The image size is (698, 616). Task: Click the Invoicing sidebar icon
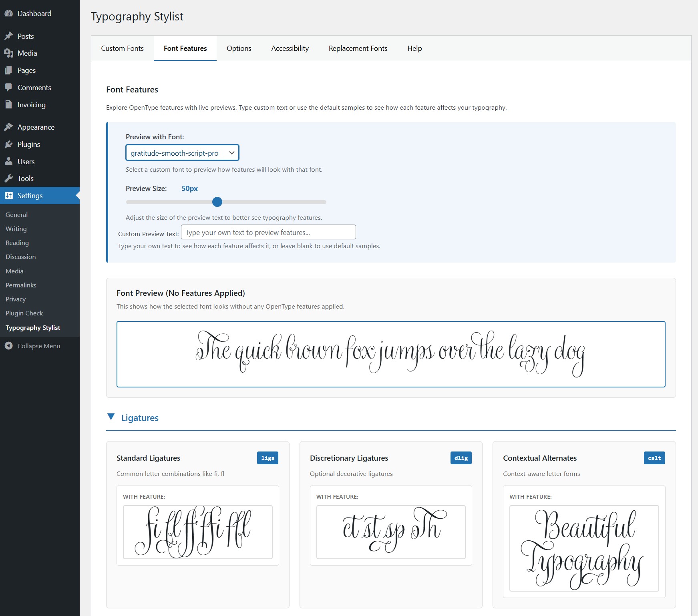9,104
